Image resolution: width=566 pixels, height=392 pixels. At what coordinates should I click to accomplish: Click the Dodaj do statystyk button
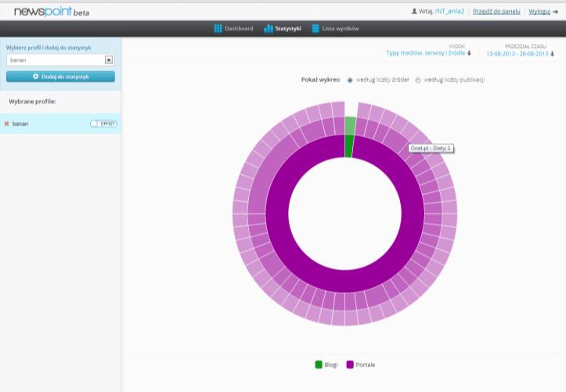click(60, 77)
